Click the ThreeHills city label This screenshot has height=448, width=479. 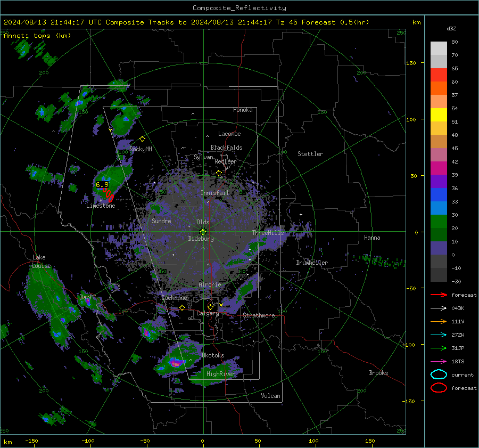(268, 233)
